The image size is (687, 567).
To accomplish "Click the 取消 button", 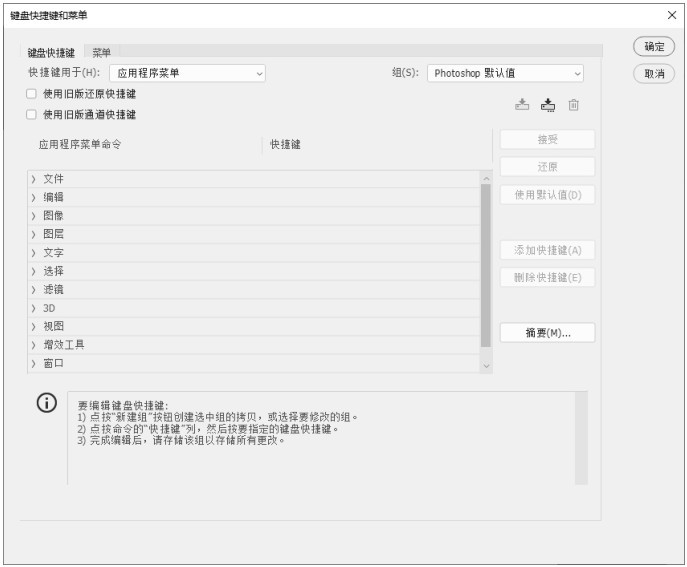I will tap(654, 74).
